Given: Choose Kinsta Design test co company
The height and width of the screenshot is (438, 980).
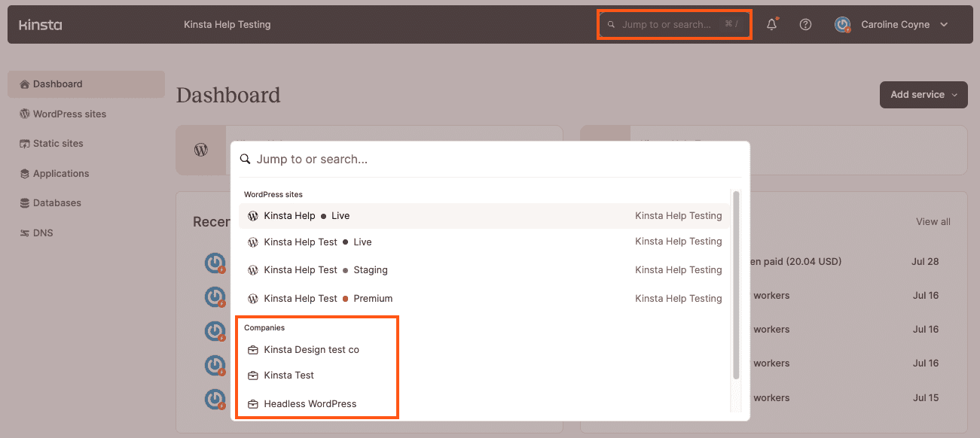Looking at the screenshot, I should pos(311,350).
